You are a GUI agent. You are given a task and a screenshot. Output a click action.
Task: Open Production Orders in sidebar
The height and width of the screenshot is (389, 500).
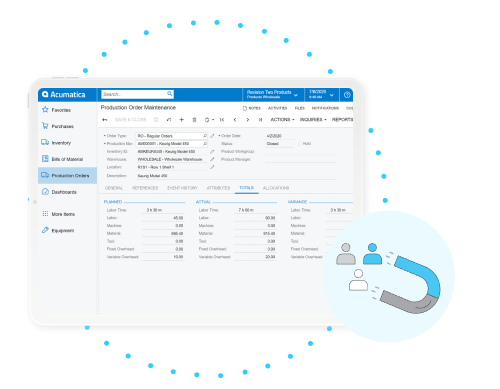point(67,175)
